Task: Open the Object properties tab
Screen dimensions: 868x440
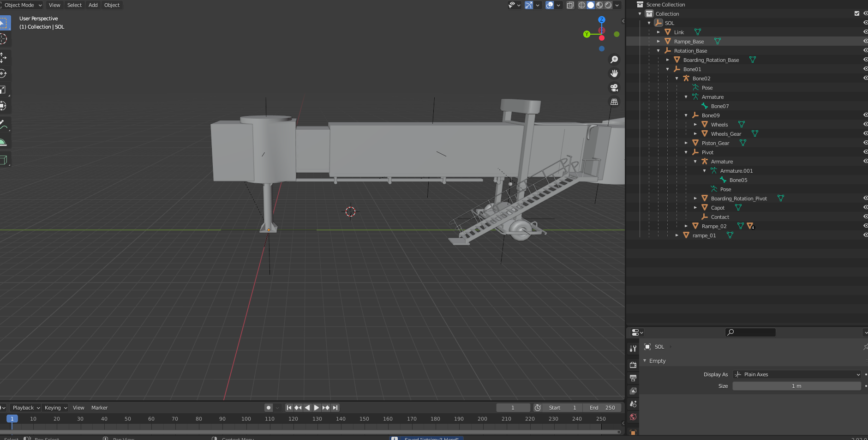Action: point(633,432)
